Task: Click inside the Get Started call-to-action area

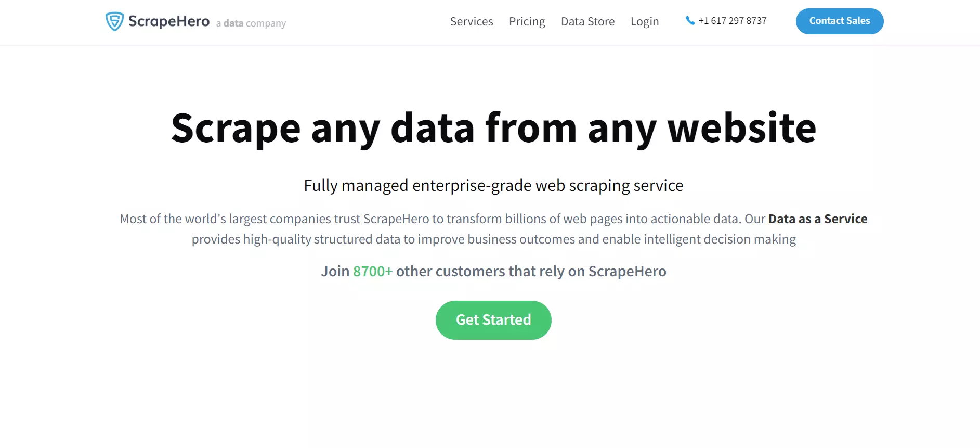Action: 493,319
